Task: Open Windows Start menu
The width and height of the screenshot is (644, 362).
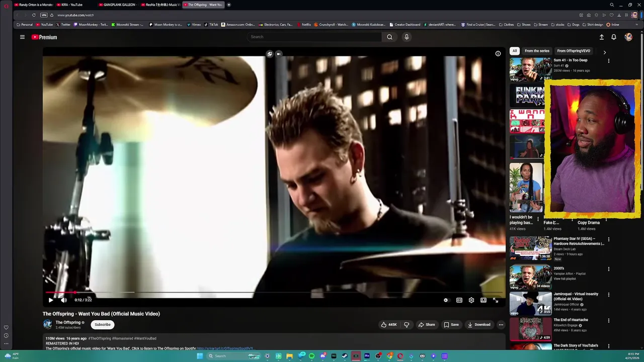Action: [200, 356]
